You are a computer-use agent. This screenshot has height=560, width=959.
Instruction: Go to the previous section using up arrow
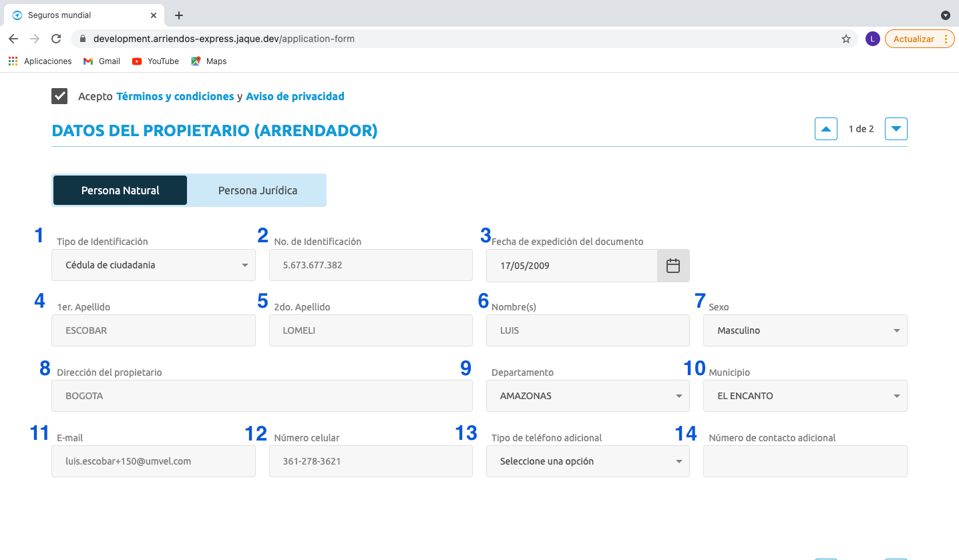(x=826, y=129)
